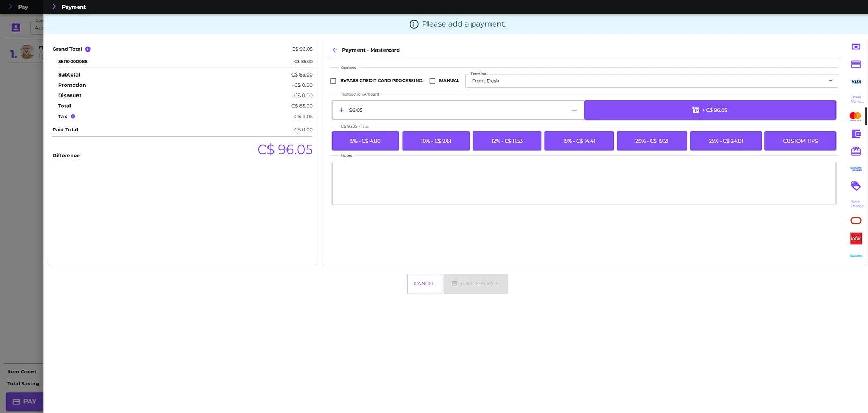Viewport: 868px width, 413px height.
Task: Open customer appointment icon in background panel
Action: point(16,27)
